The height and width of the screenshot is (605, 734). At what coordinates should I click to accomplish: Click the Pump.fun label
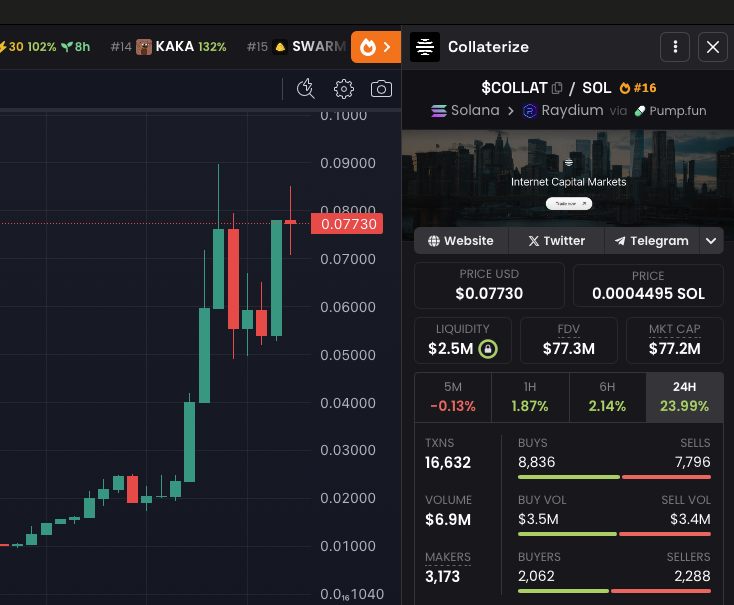pyautogui.click(x=678, y=111)
